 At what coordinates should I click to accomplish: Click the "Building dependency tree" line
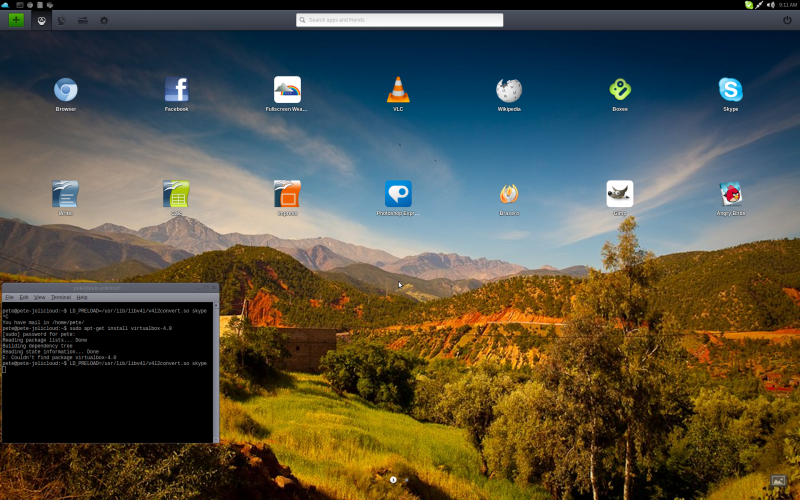(x=37, y=345)
